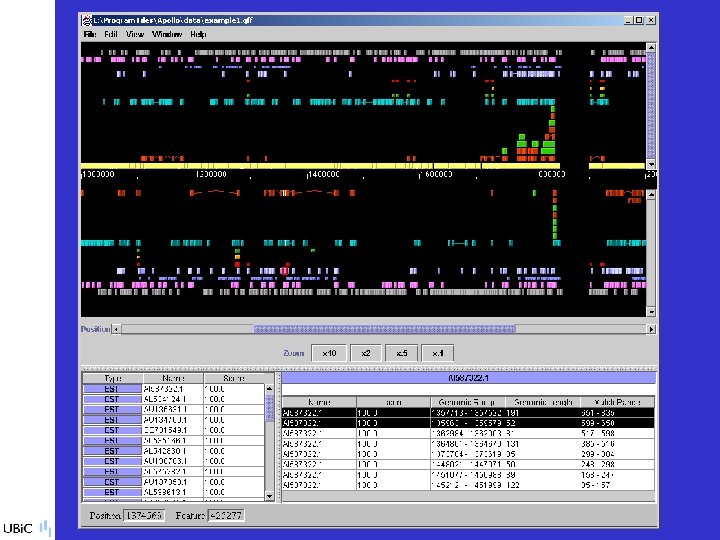Click the 1400000 coordinate label on the axis
Screen dimensions: 720x540
point(324,174)
